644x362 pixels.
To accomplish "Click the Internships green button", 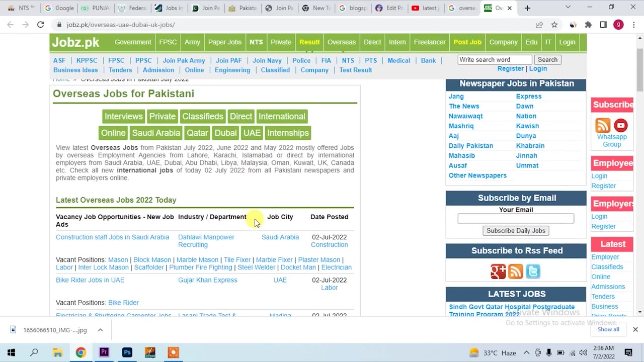I will click(x=288, y=133).
